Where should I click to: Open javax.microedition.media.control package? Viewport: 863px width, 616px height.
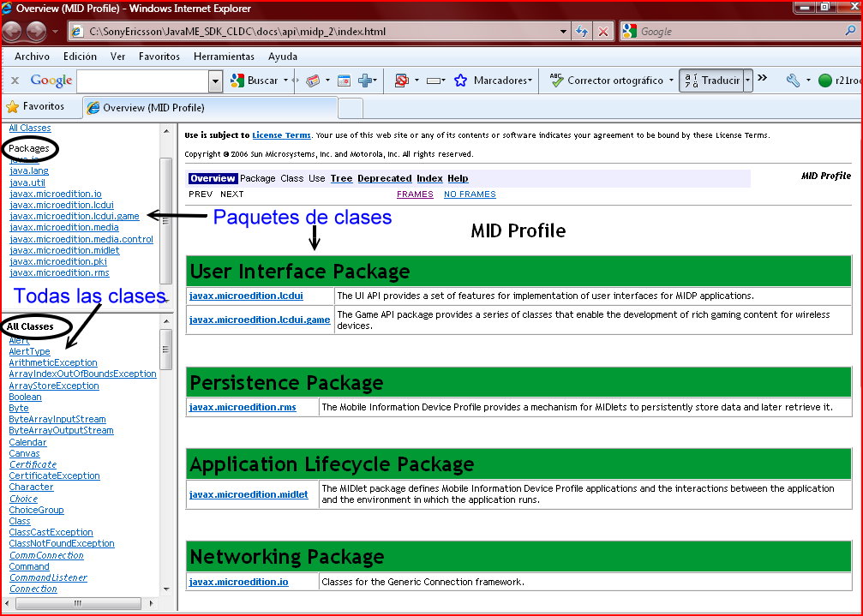81,239
